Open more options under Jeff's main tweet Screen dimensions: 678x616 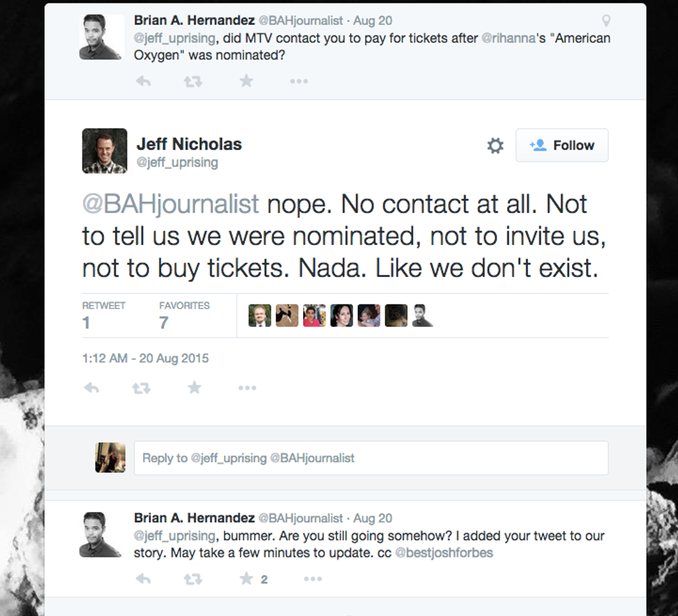pos(247,388)
